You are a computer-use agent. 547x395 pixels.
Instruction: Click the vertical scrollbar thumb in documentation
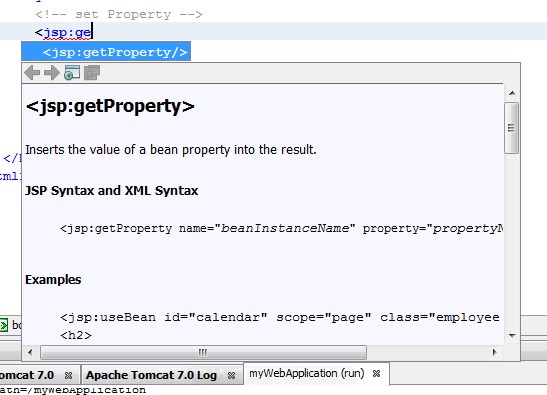[512, 128]
